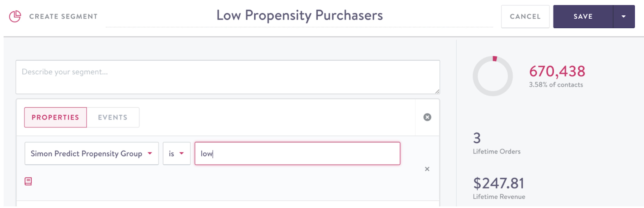Delete the propensity group condition row
Screen dimensions: 644x208
tap(427, 169)
